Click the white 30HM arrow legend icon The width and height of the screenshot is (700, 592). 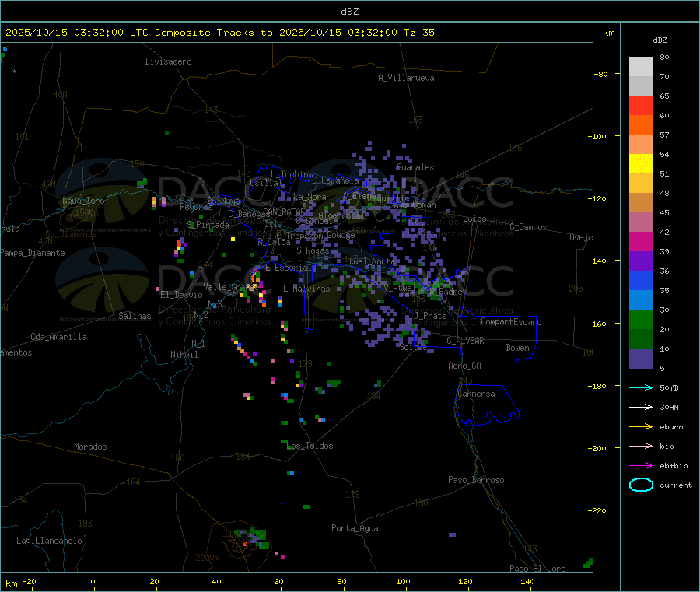641,407
